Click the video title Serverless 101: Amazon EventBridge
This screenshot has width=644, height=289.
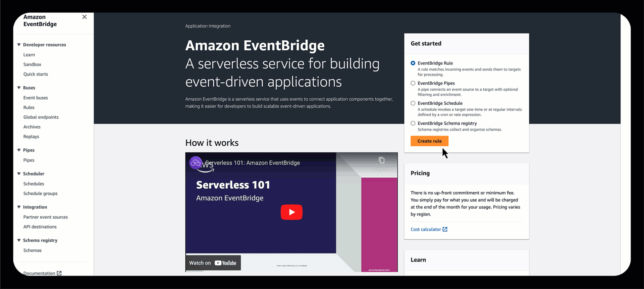pyautogui.click(x=253, y=163)
